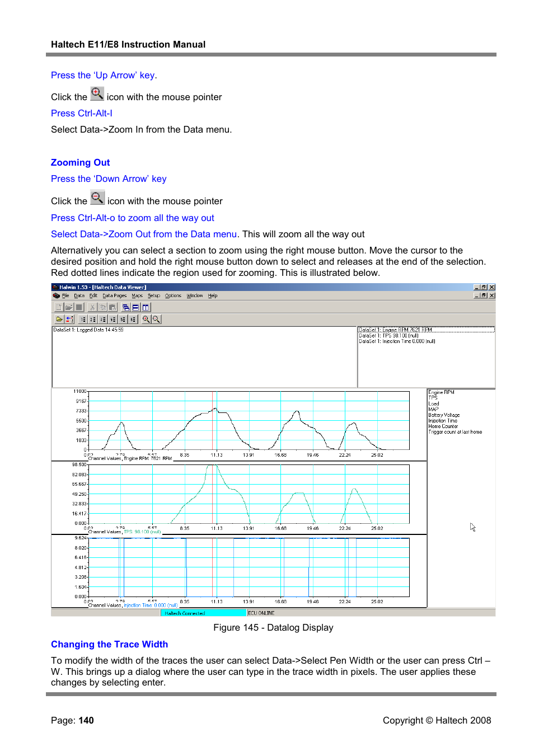
Task: Click the Save icon in the top toolbar
Action: click(x=79, y=307)
